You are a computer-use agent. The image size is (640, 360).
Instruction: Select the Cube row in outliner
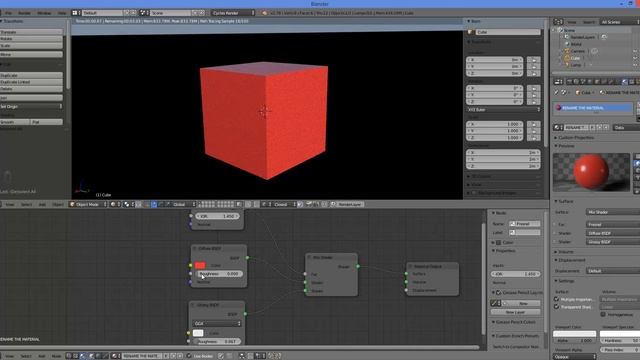click(x=575, y=58)
